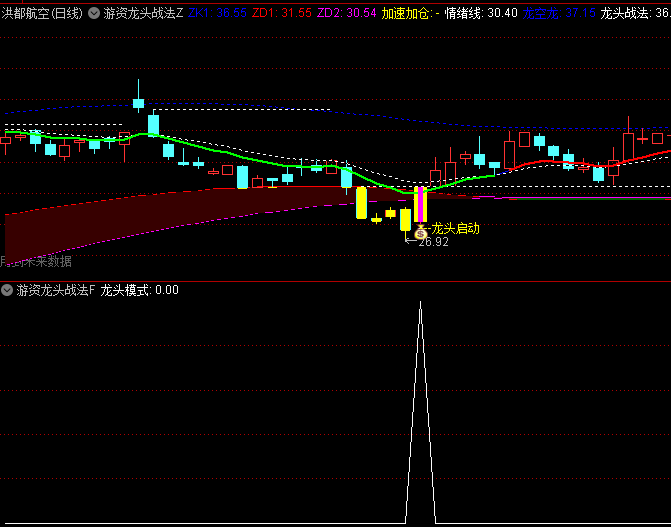The width and height of the screenshot is (671, 527).
Task: Click the ZD2: 30.54 value label
Action: (x=346, y=13)
